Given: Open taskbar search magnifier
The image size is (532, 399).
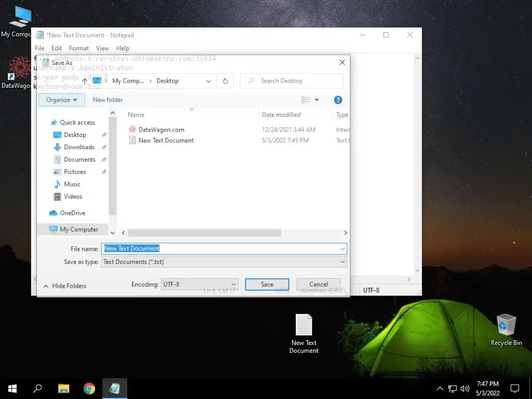Looking at the screenshot, I should (37, 389).
